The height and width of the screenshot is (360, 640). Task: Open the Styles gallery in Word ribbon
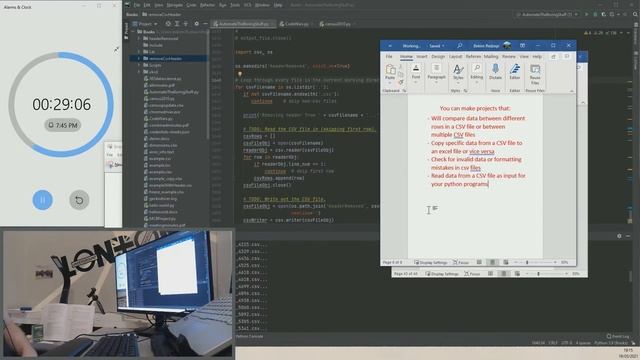[458, 73]
